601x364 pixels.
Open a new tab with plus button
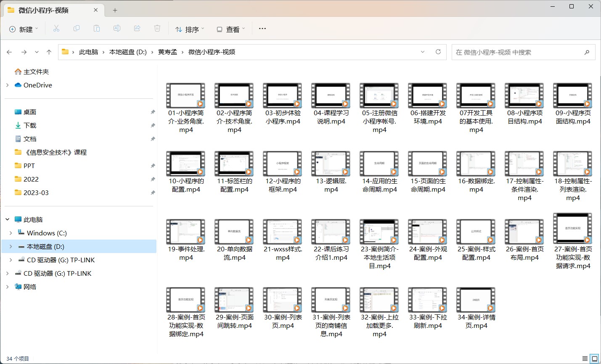point(115,10)
